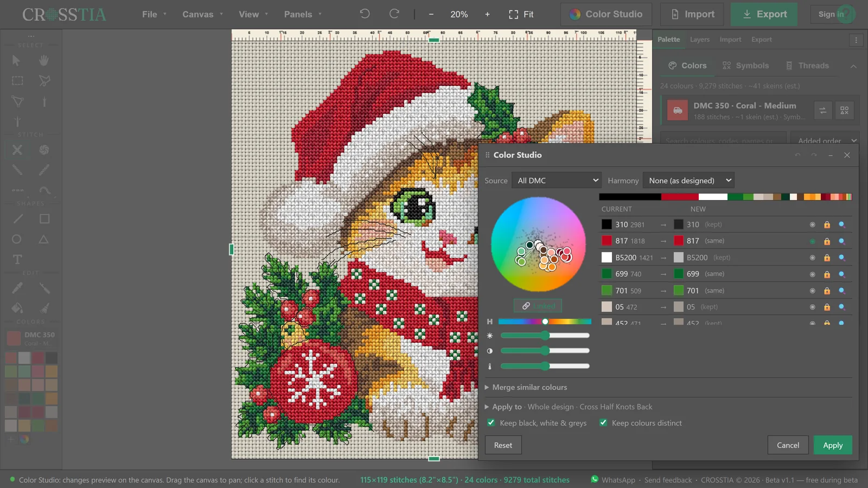Pick the triangle shape tool
868x488 pixels.
44,239
